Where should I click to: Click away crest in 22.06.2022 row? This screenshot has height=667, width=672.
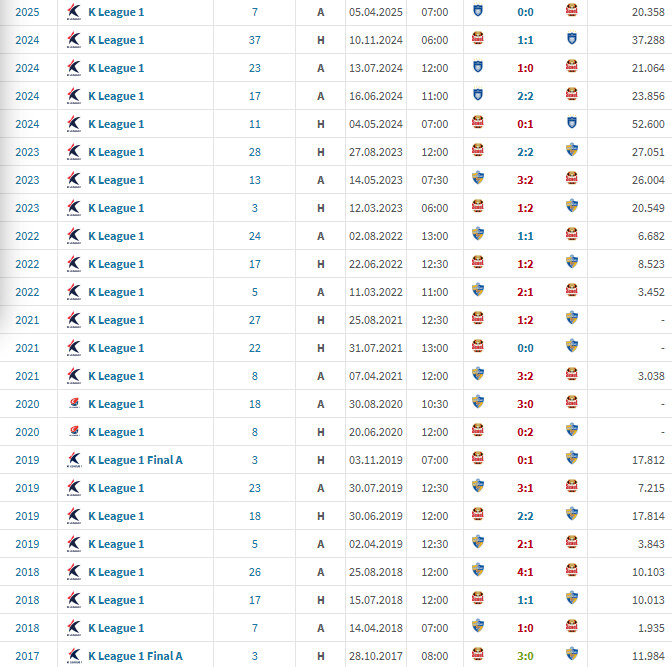(x=572, y=262)
